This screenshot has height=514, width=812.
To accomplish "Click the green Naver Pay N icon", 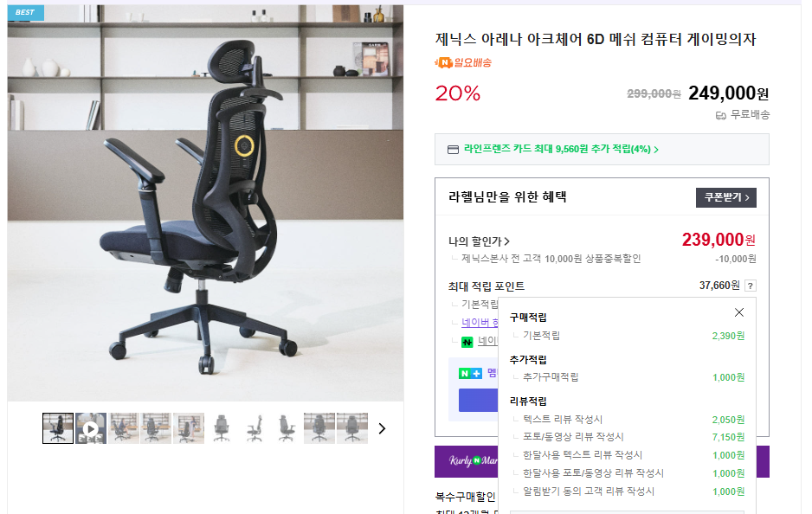I will pos(467,342).
